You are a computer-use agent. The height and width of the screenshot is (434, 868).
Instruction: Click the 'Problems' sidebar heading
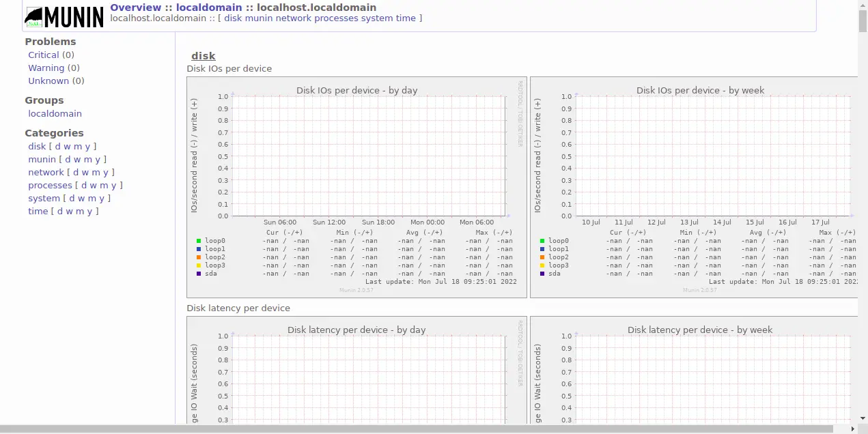pyautogui.click(x=51, y=42)
